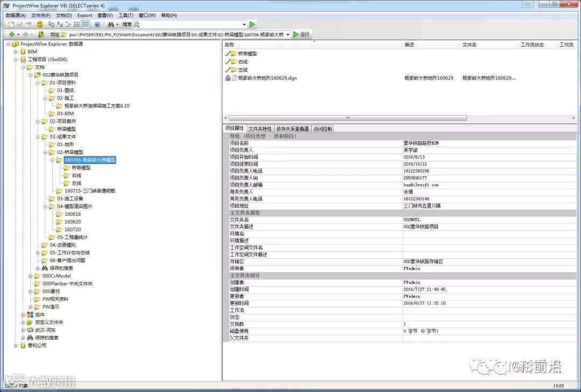Open the 数据源(A) menu
Screen dimensions: 581x392
pos(16,15)
